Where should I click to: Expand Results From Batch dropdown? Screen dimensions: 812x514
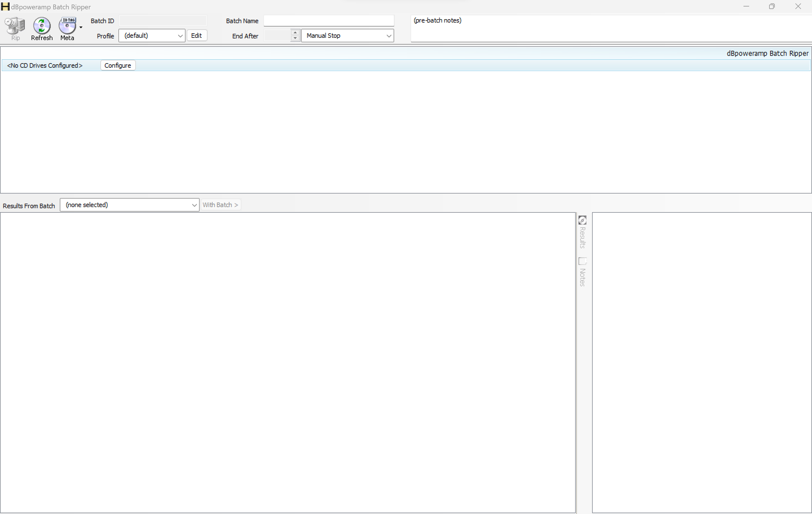tap(129, 205)
